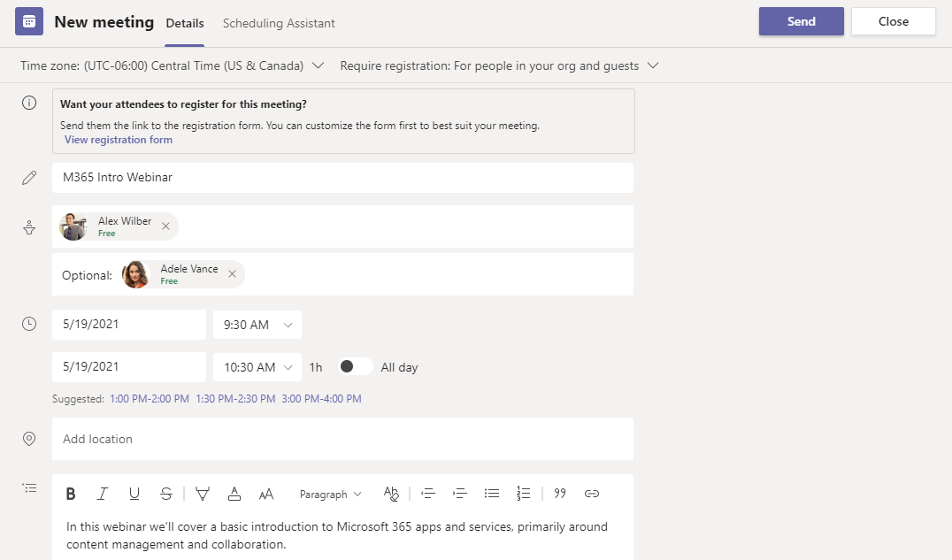Click the meeting title field M365 Intro Webinar
Viewport: 952px width, 560px height.
343,177
